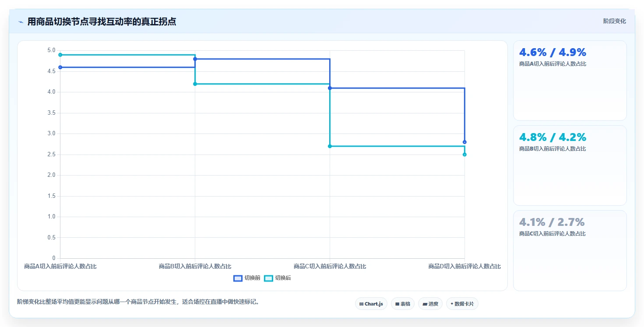
Task: Click the 商品A切入前后评论人数占比 axis label
Action: click(60, 266)
